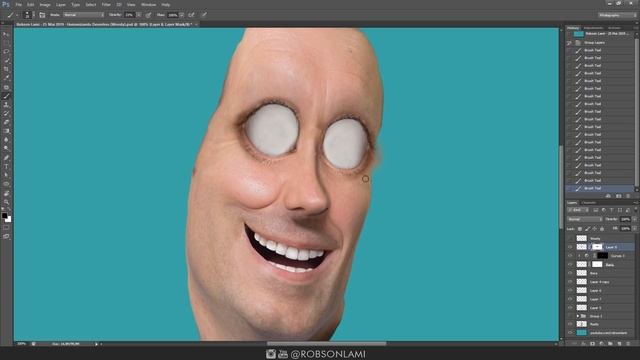Select the Lasso tool

click(6, 52)
